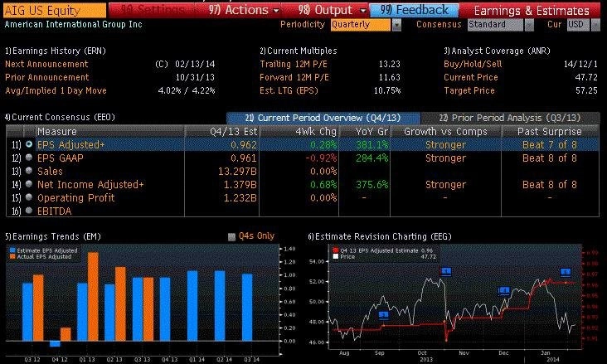The image size is (607, 364).
Task: Click the Trailing 12M P/E value 13.23
Action: tap(390, 64)
